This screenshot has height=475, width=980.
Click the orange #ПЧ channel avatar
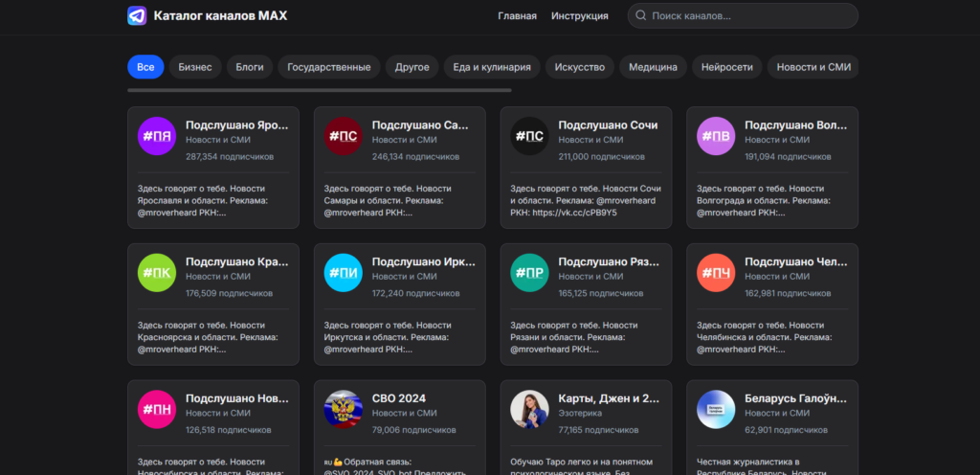coord(716,273)
